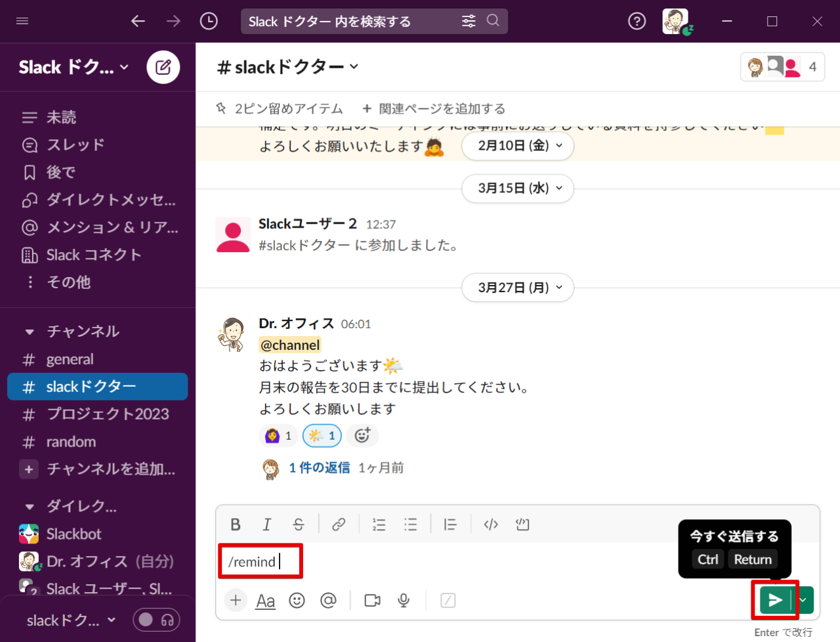
Task: Toggle the huddle headphones switch
Action: tap(156, 620)
